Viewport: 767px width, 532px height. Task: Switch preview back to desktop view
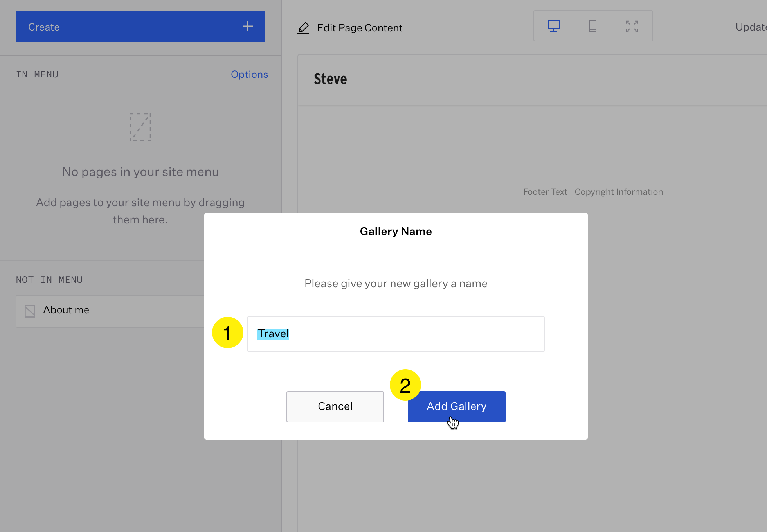click(553, 26)
